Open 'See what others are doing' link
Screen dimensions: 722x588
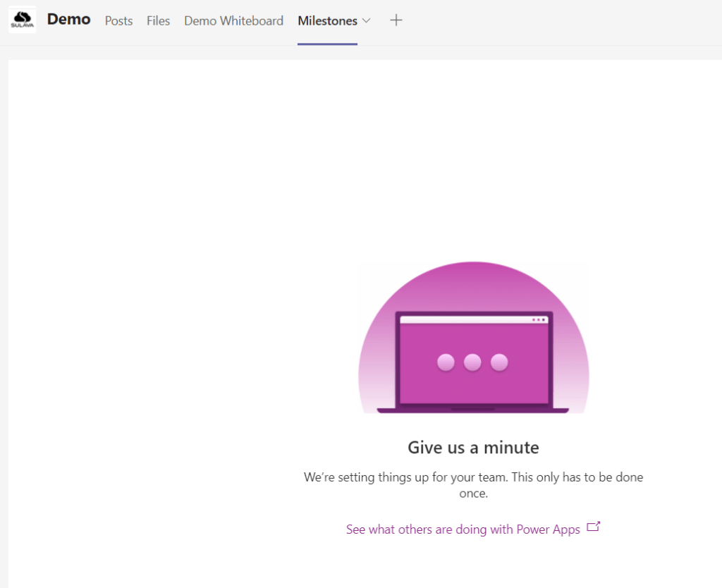tap(463, 529)
